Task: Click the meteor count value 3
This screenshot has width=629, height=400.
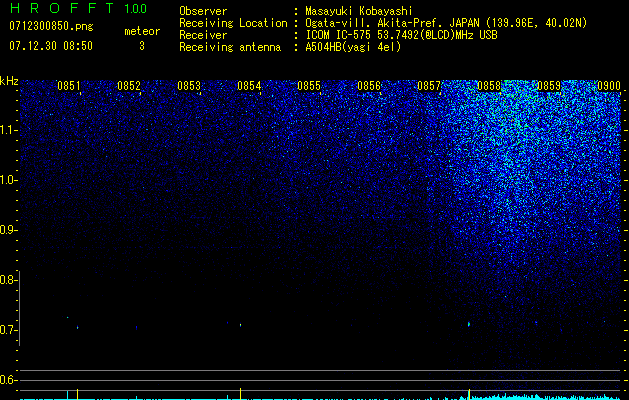Action: [142, 46]
